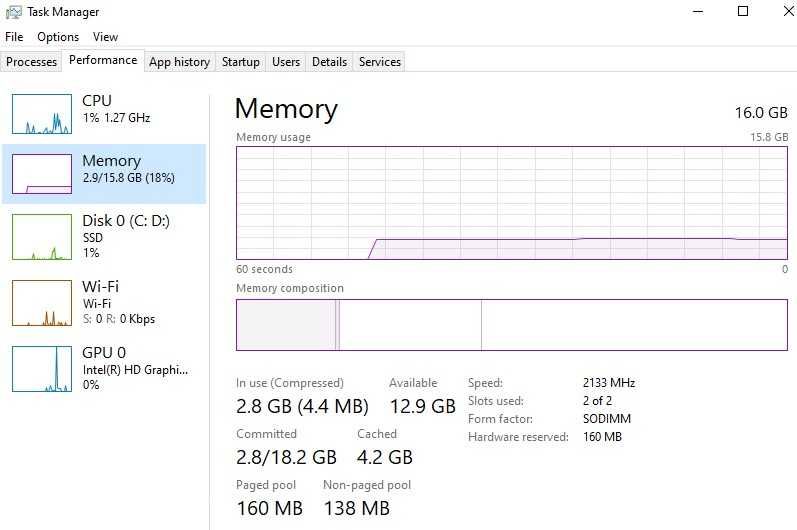
Task: Maximize the Task Manager window
Action: pos(743,11)
